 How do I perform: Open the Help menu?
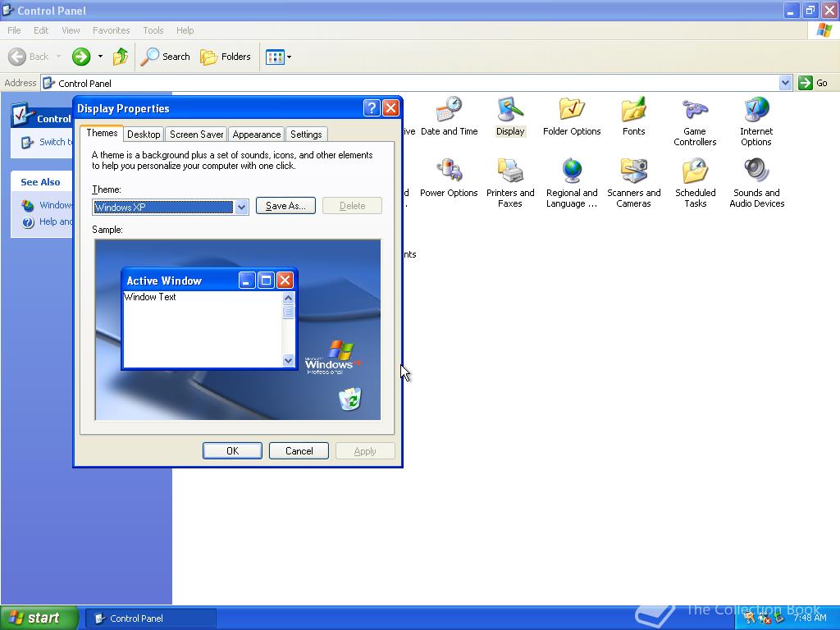pyautogui.click(x=185, y=30)
